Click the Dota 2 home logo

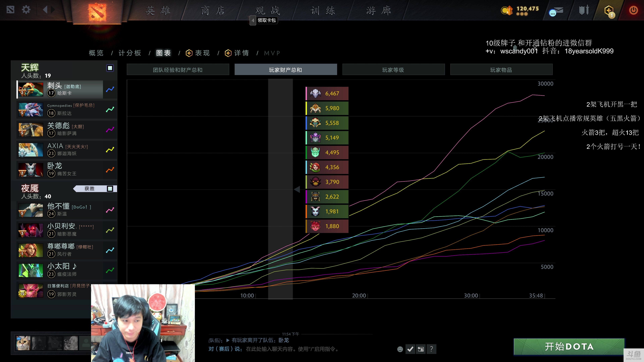[x=97, y=12]
